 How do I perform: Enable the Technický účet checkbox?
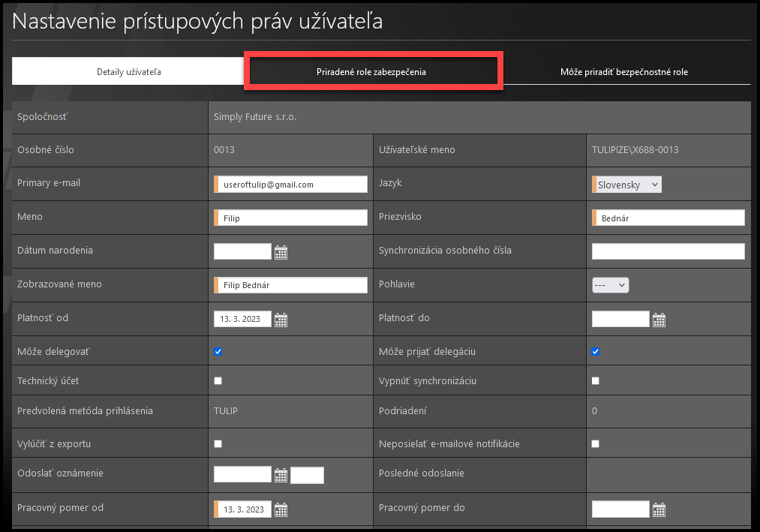coord(218,381)
